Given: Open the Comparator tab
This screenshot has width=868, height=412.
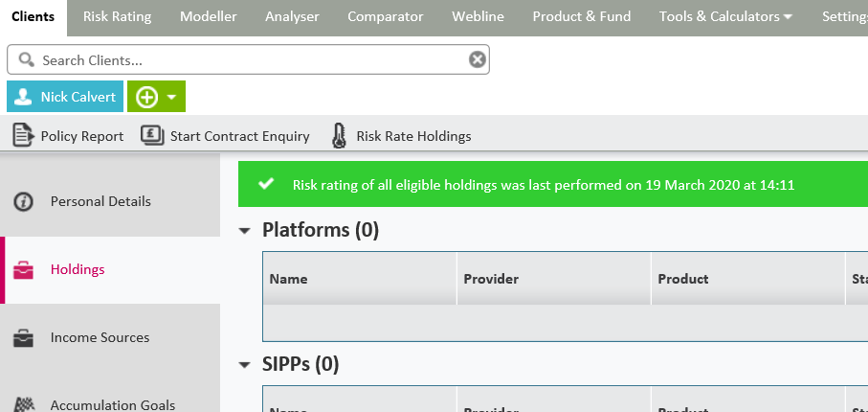Looking at the screenshot, I should pyautogui.click(x=385, y=16).
